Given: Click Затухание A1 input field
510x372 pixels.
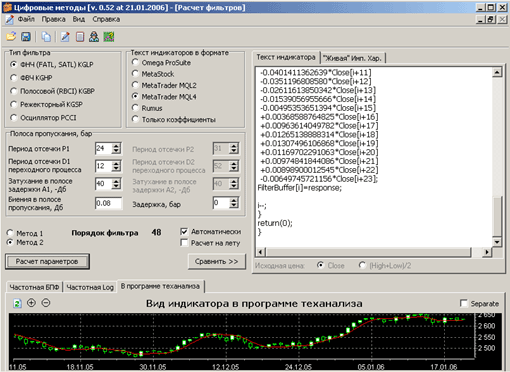Looking at the screenshot, I should click(104, 184).
